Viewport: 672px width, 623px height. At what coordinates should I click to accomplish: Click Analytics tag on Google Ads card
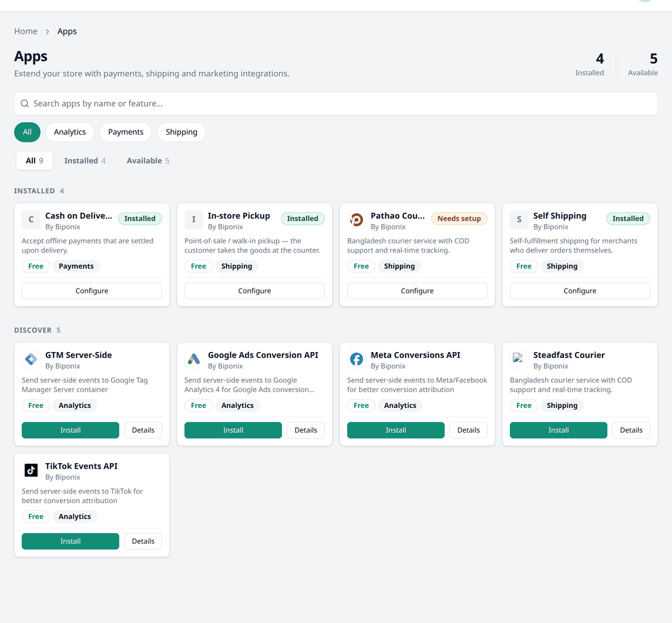tap(237, 406)
